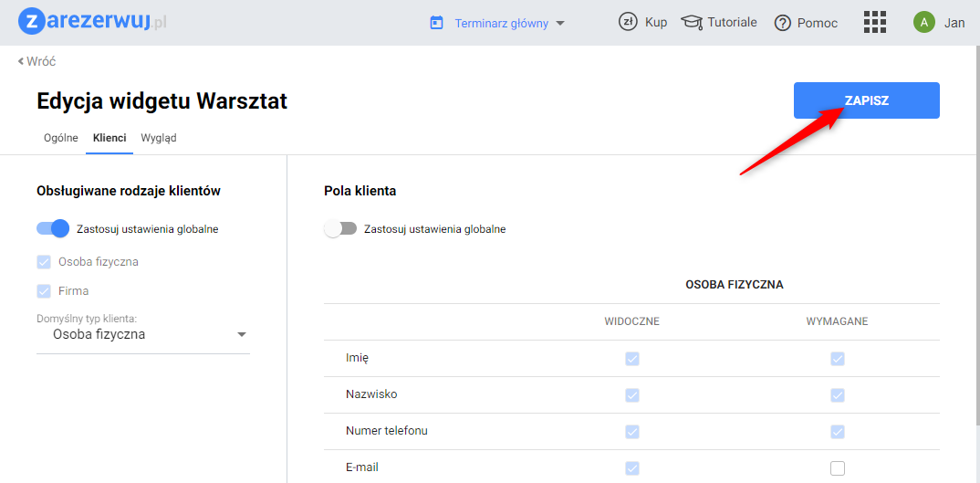Toggle the Firma checkbox
This screenshot has width=980, height=483.
coord(44,291)
